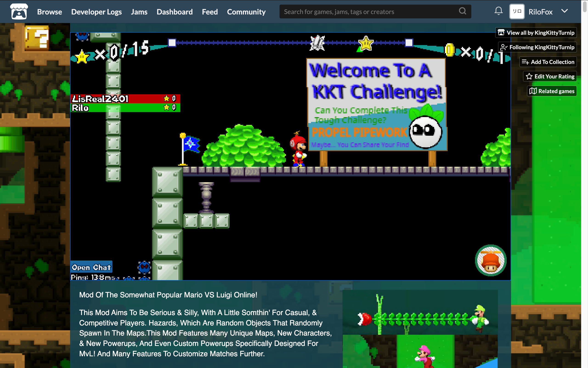Viewport: 588px width, 368px height.
Task: Click the Welcome To A KKT Challenge sign
Action: [x=377, y=105]
